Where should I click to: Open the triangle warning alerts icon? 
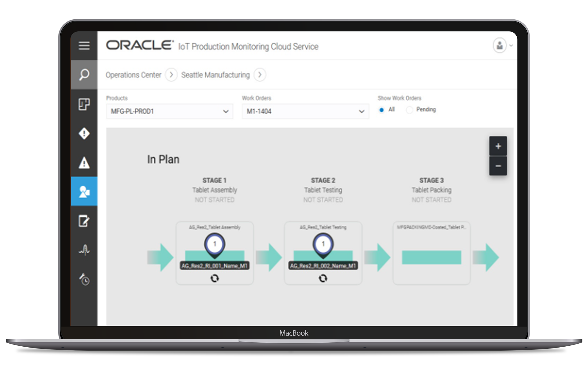[x=84, y=163]
